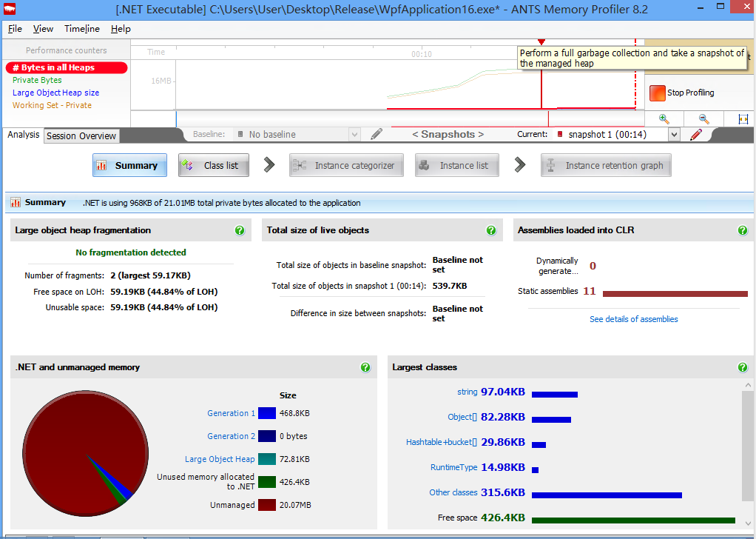Viewport: 756px width, 539px height.
Task: Expand the Current snapshot dropdown
Action: 674,135
